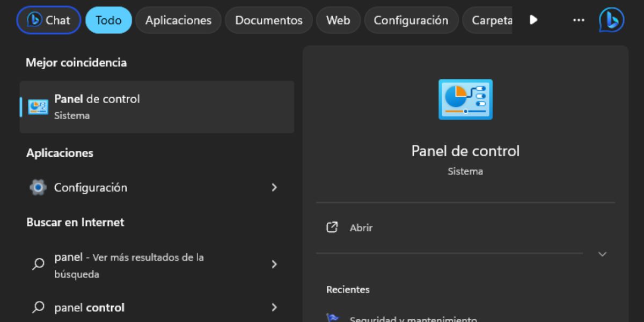This screenshot has height=322, width=644.
Task: Switch to Carpetas filter tab
Action: pyautogui.click(x=488, y=20)
